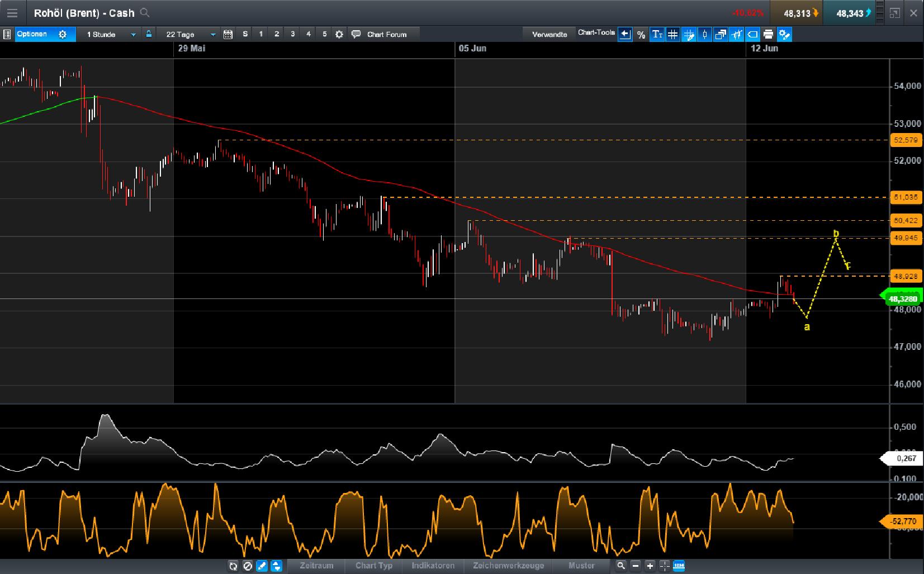Click the zoom magnifier in bottom toolbar
This screenshot has width=924, height=574.
pos(621,566)
